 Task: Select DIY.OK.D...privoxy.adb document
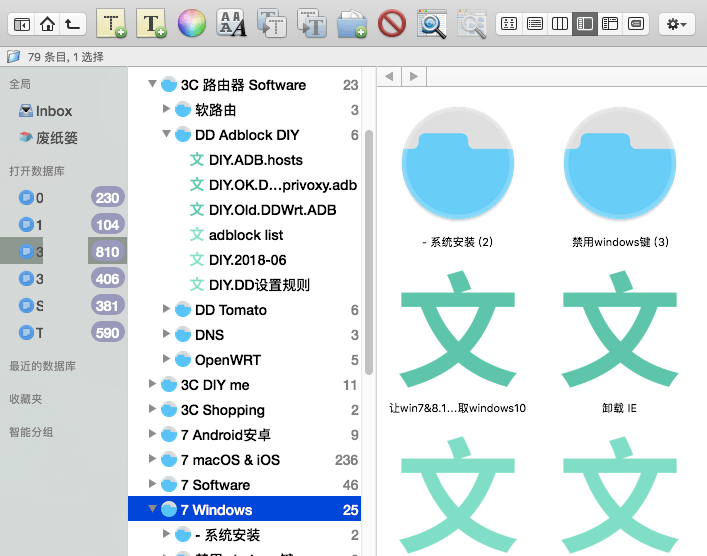(274, 185)
